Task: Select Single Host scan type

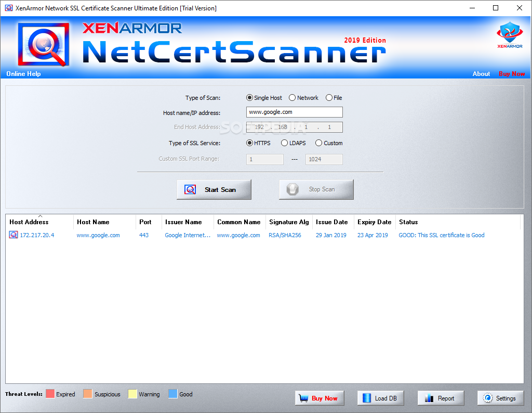Action: (264, 98)
